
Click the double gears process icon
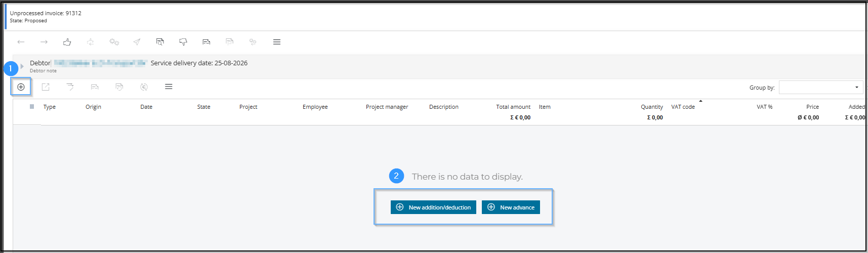point(114,42)
